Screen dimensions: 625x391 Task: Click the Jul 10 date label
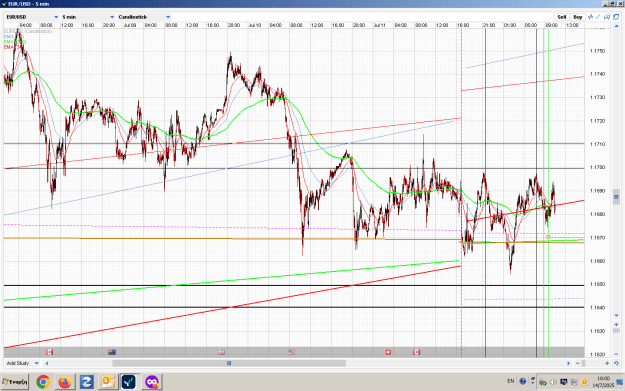coord(255,25)
